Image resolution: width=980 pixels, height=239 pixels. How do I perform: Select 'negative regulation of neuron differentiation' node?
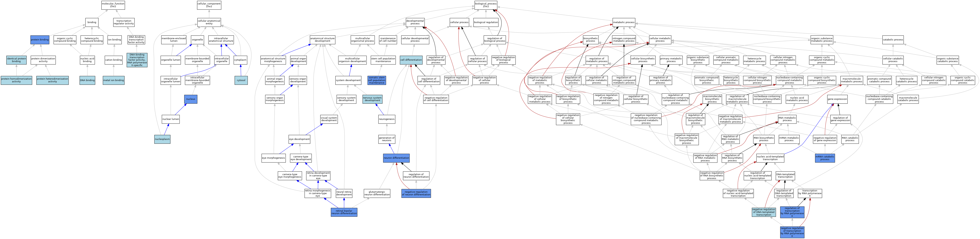pos(416,193)
